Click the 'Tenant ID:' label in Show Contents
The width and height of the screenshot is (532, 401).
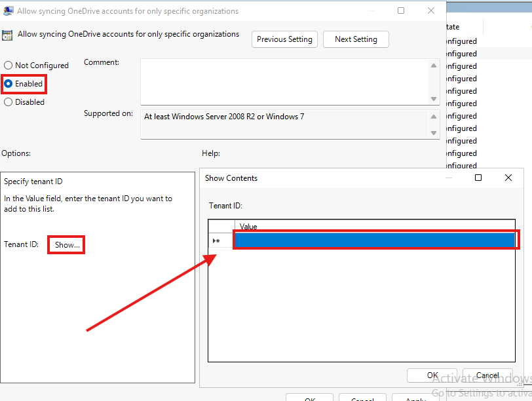(x=225, y=206)
